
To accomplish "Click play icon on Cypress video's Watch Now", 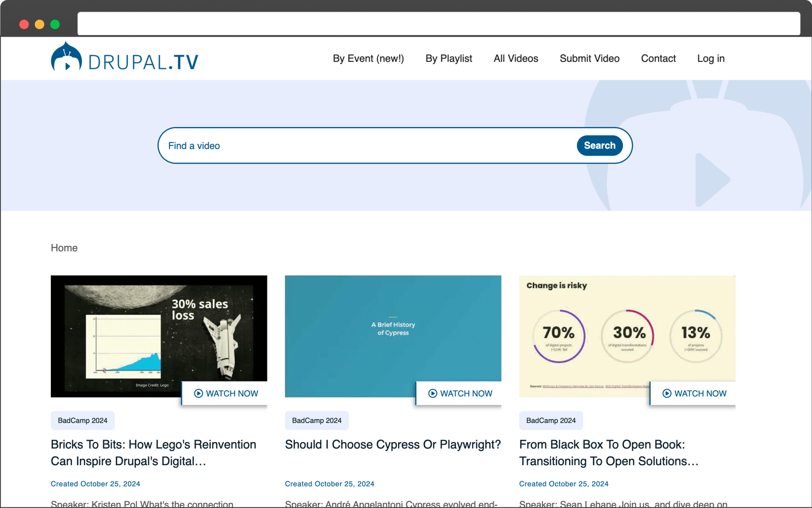I will [x=432, y=394].
